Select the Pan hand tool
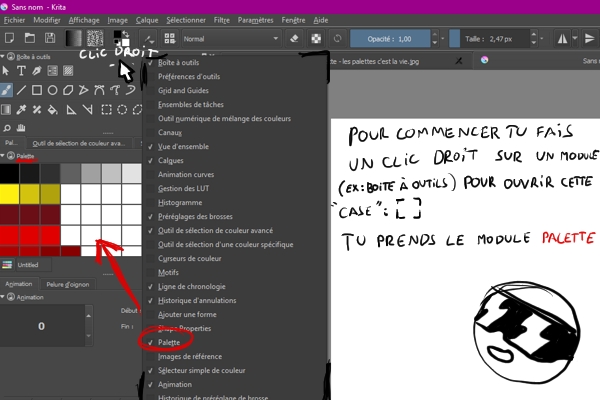 pos(21,128)
